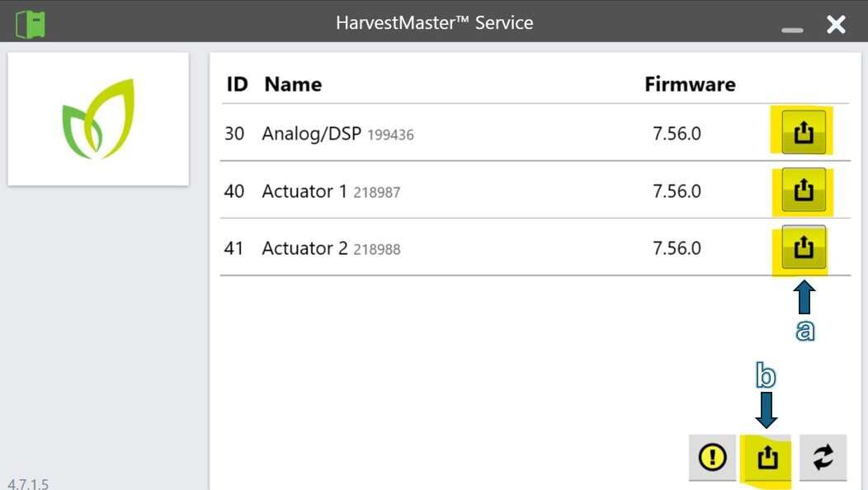Click the HarvestMaster Service window title

[x=434, y=23]
